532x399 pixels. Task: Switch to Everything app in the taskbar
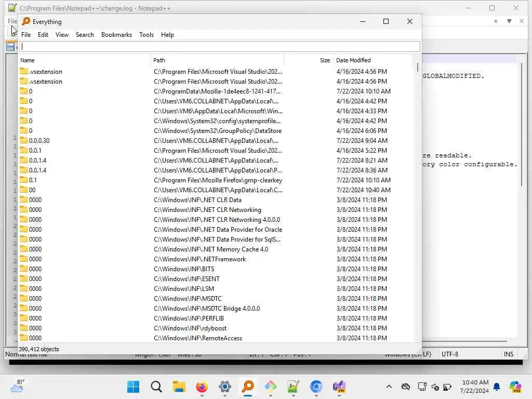248,387
